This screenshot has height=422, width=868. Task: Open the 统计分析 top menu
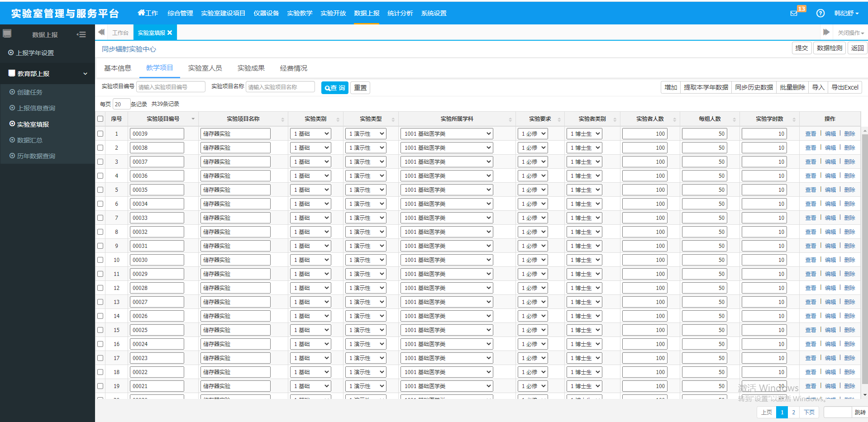click(x=400, y=13)
